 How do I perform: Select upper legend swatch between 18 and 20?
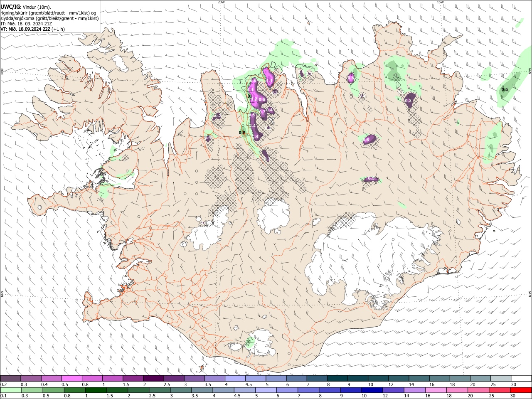point(460,378)
